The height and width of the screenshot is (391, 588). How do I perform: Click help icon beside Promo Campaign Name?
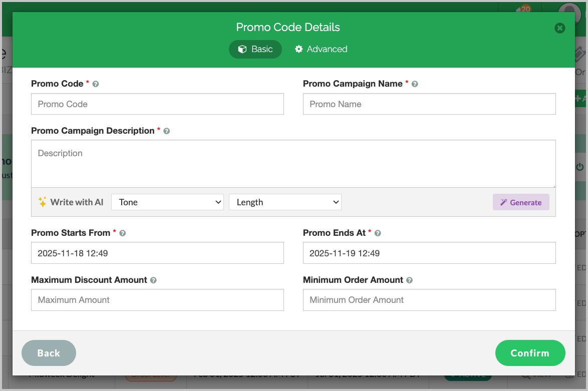click(415, 84)
